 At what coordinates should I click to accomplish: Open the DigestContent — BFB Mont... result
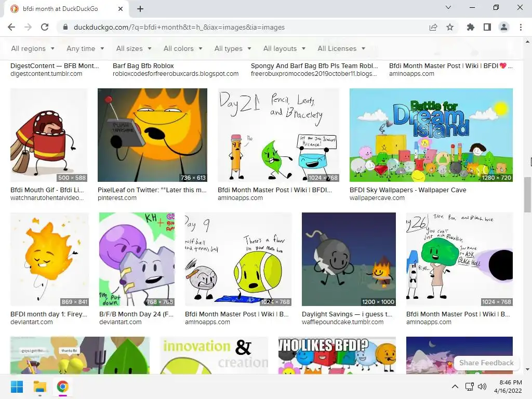pyautogui.click(x=55, y=66)
